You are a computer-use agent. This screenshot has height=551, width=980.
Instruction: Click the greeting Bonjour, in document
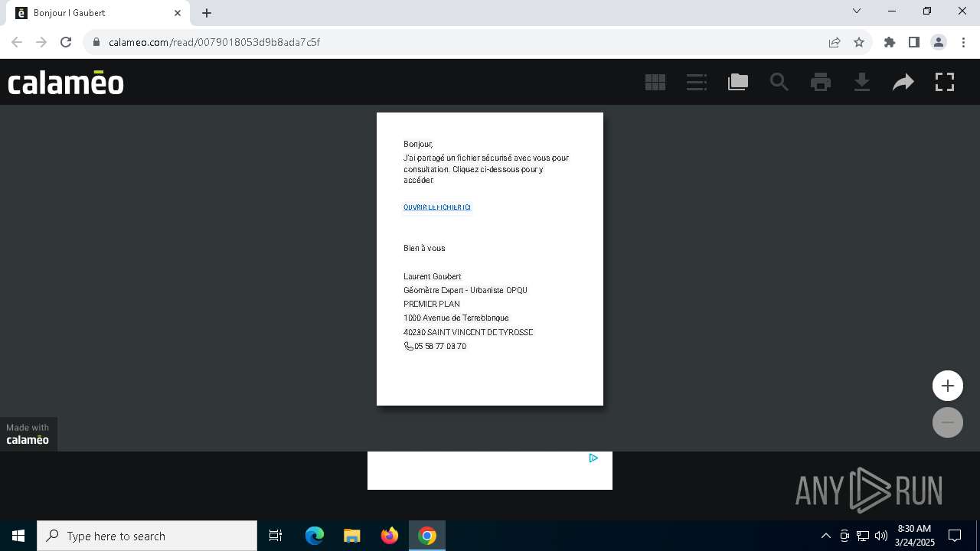pos(418,145)
